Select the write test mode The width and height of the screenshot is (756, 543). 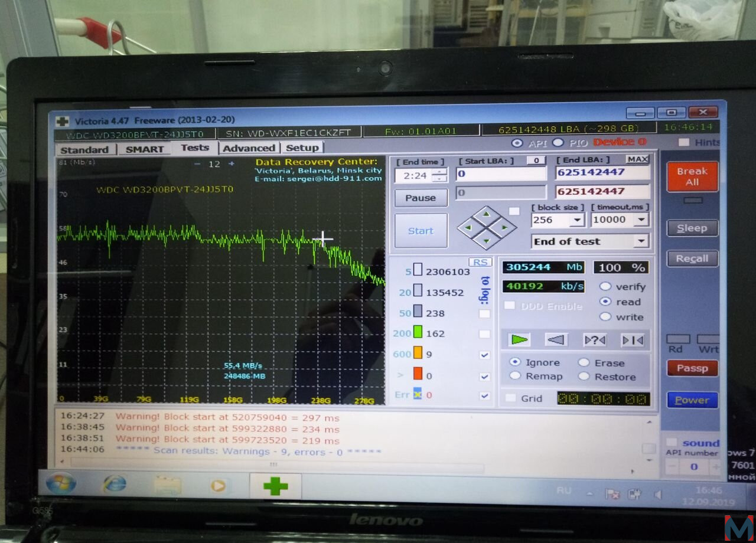click(x=605, y=317)
